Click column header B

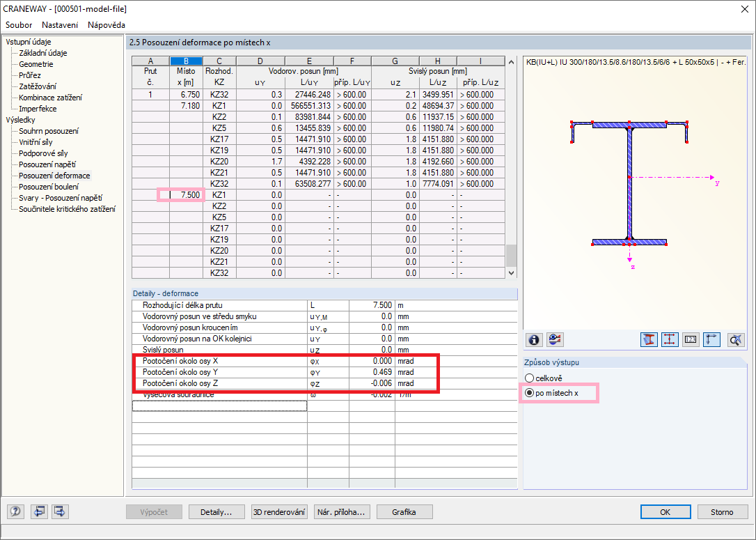(x=186, y=61)
